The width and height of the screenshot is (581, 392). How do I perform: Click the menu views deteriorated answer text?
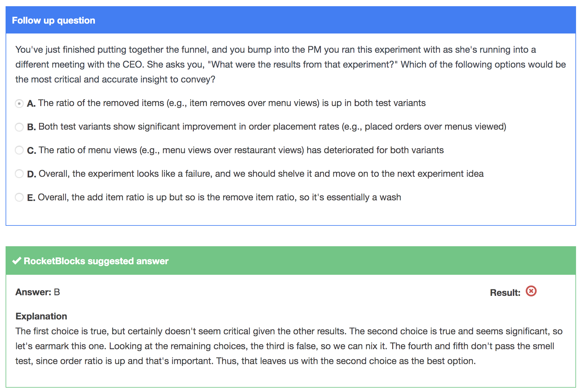click(x=241, y=150)
